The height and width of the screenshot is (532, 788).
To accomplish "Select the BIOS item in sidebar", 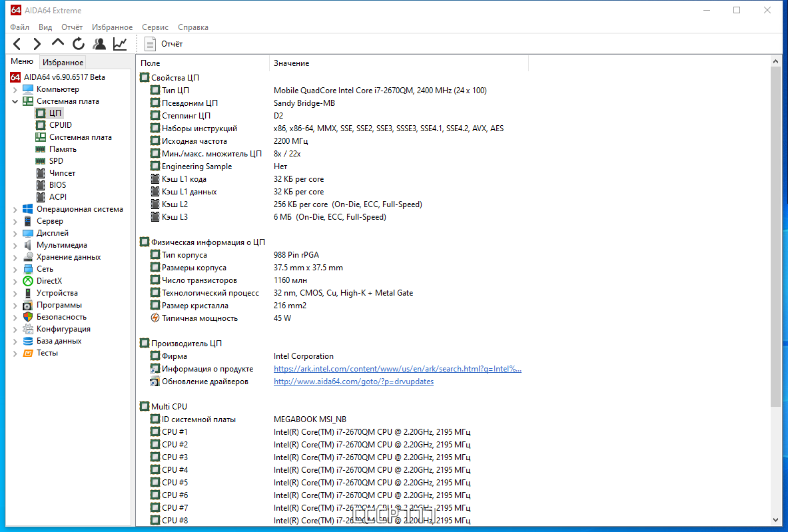I will coord(57,185).
